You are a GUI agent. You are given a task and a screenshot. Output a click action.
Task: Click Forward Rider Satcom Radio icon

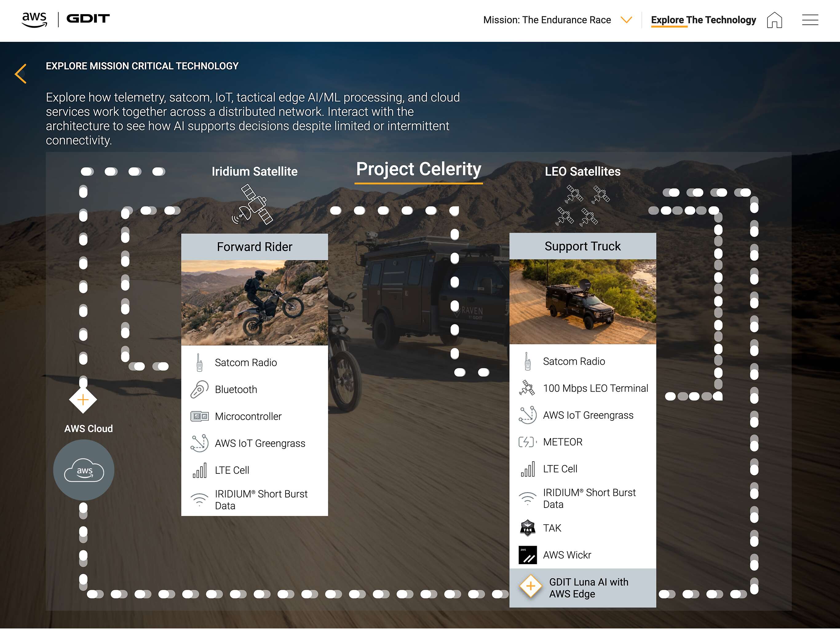[x=199, y=362]
